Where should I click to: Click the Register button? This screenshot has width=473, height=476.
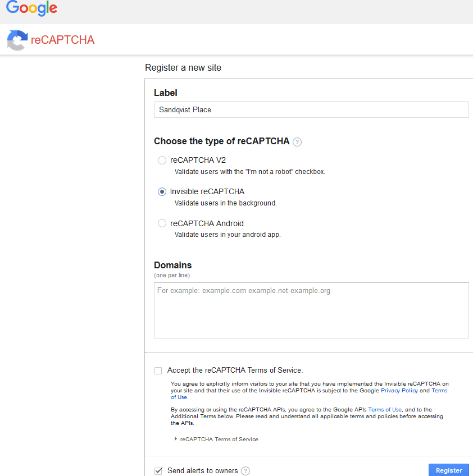[x=449, y=470]
